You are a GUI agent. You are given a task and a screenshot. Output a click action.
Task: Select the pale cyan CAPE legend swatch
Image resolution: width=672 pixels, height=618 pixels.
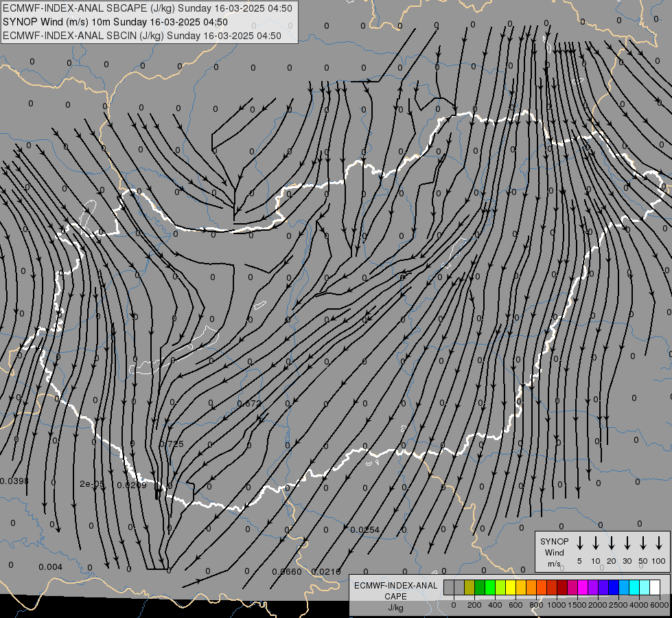[x=645, y=587]
